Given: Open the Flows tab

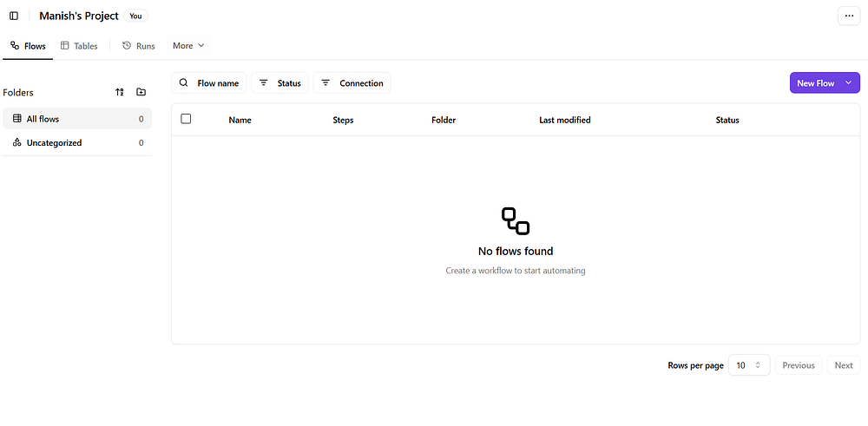Looking at the screenshot, I should 28,46.
